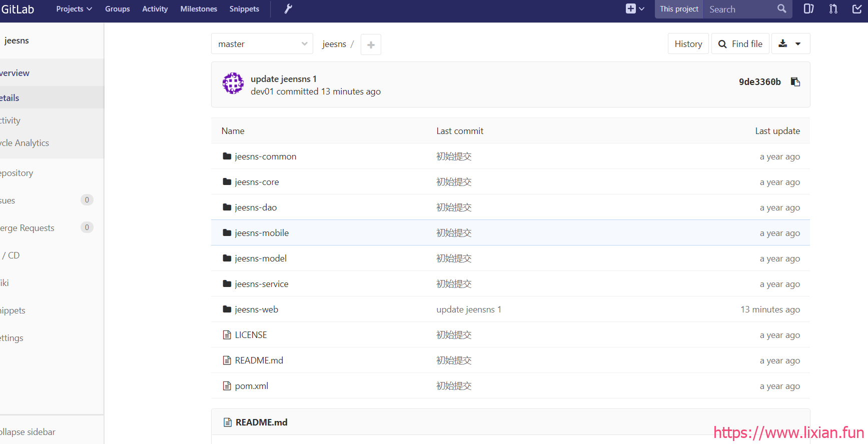
Task: Click dev01 author name in commit info
Action: tap(262, 91)
